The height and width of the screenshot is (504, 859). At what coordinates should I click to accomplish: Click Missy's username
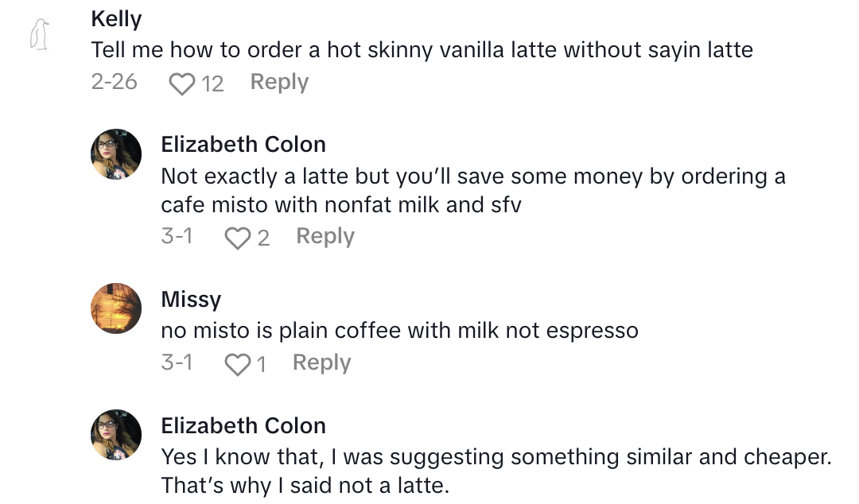(191, 300)
